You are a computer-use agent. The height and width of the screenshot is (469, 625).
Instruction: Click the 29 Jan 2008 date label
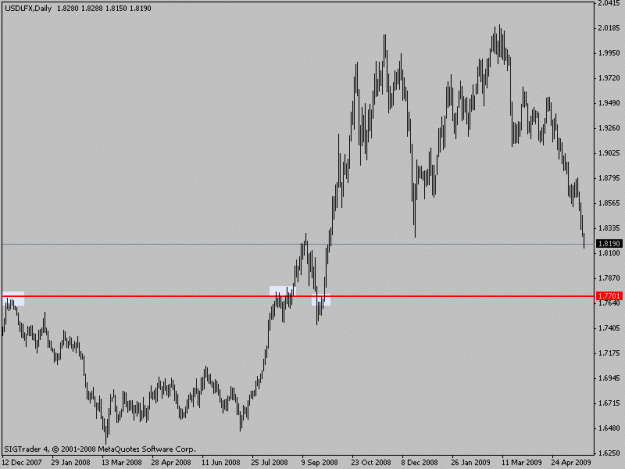[x=71, y=463]
